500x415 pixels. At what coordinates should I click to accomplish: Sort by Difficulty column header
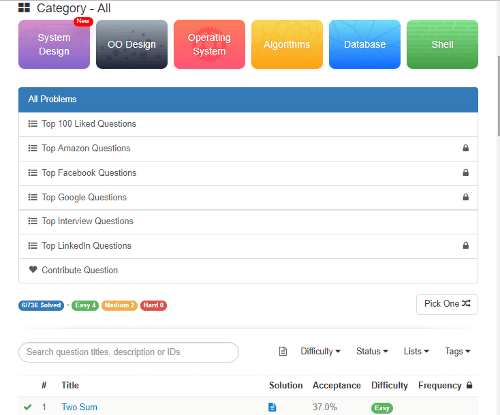[390, 386]
